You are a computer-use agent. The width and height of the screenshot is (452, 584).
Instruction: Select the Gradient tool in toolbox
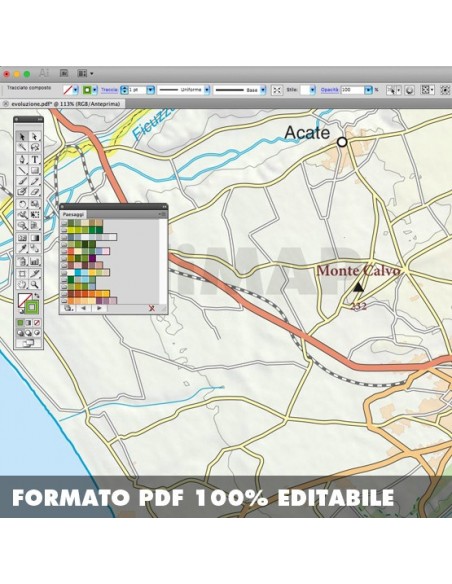coord(35,238)
